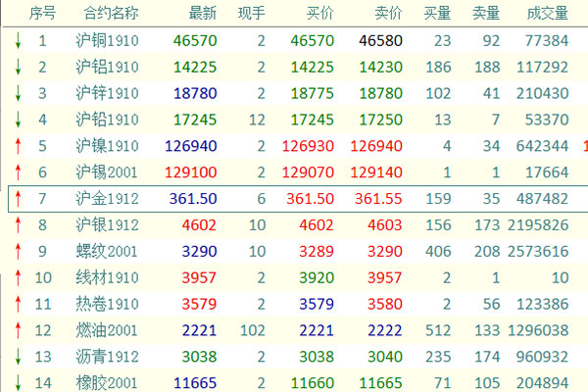Click ask price 361.55 of 沪金1912

click(x=378, y=198)
